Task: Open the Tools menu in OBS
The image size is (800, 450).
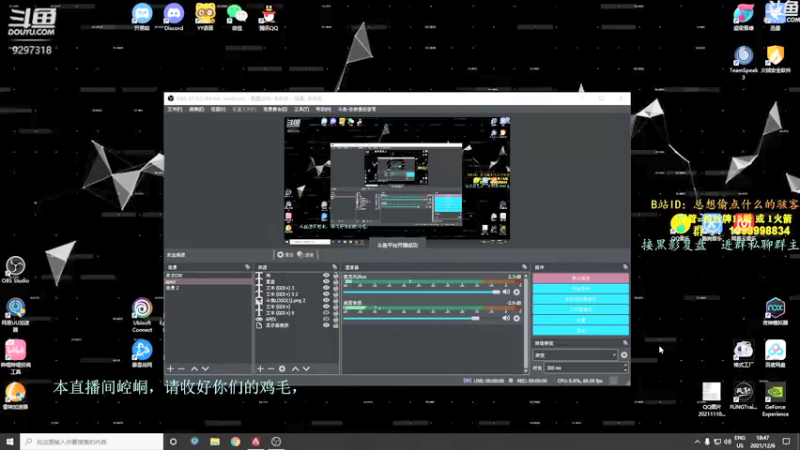Action: pos(302,109)
